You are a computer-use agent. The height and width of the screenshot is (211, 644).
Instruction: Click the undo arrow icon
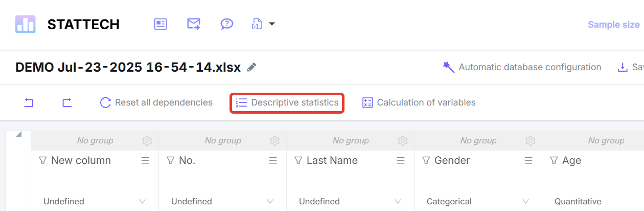[29, 103]
